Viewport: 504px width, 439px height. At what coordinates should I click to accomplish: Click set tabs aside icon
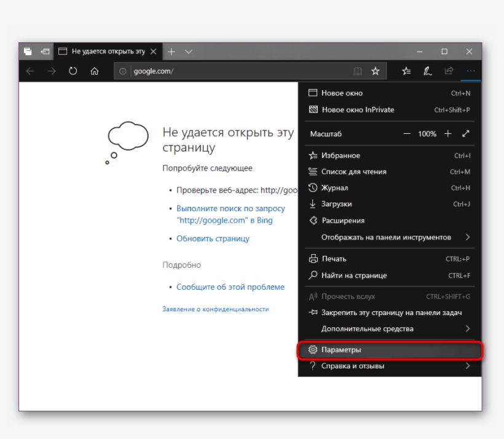[x=45, y=52]
